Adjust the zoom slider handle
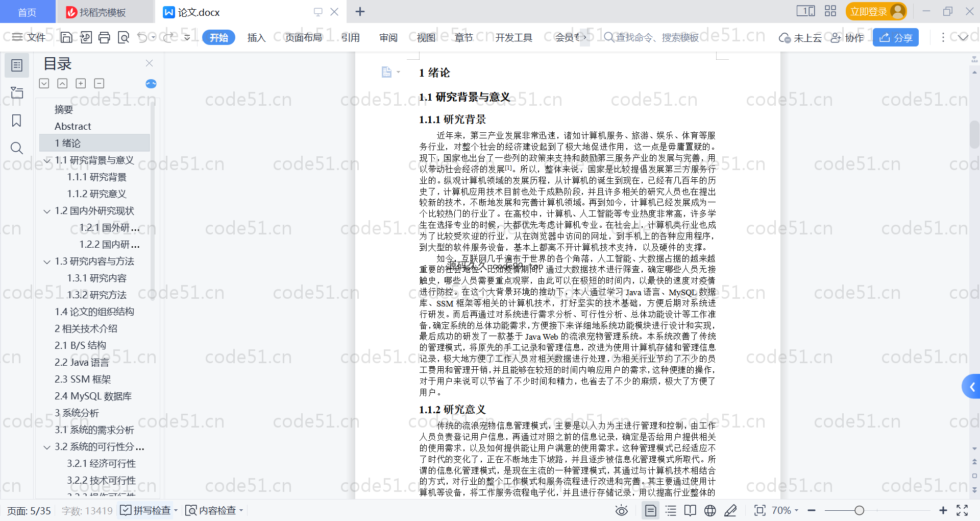This screenshot has width=980, height=521. [x=860, y=510]
